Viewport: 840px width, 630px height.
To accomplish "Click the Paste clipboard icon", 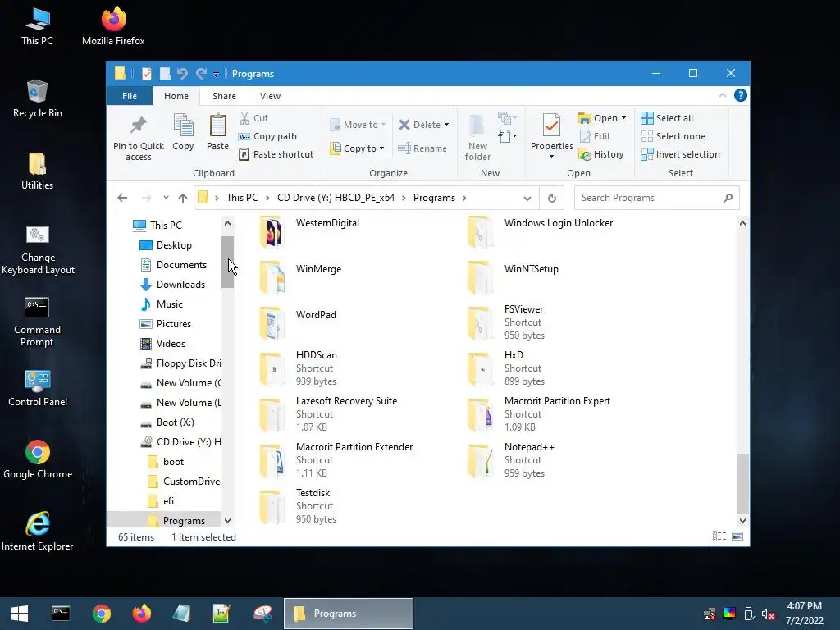I will tap(217, 132).
